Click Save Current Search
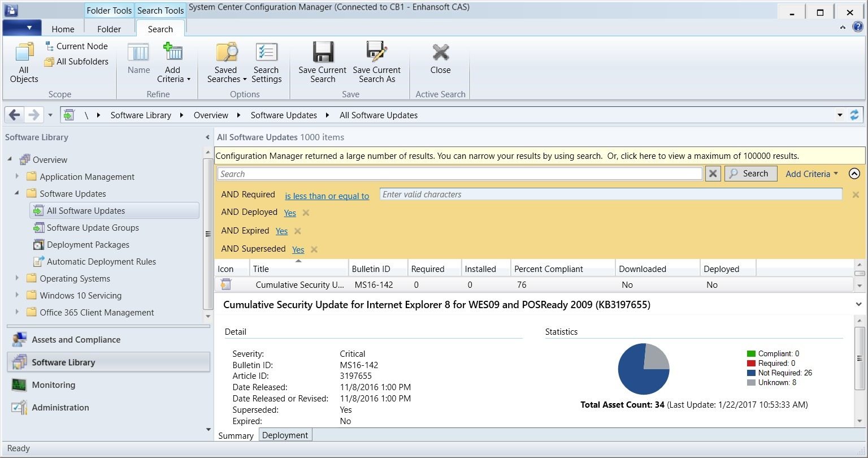Image resolution: width=868 pixels, height=458 pixels. pyautogui.click(x=323, y=63)
